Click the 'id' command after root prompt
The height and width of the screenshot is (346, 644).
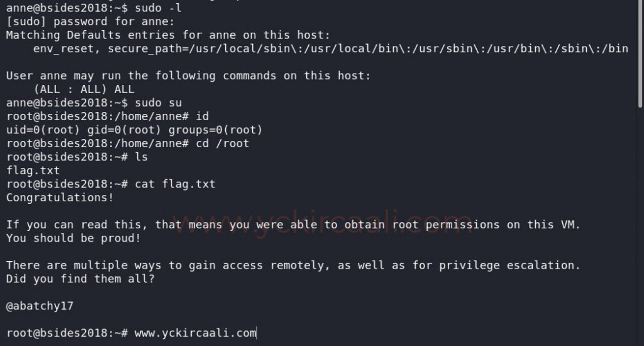[x=203, y=116]
